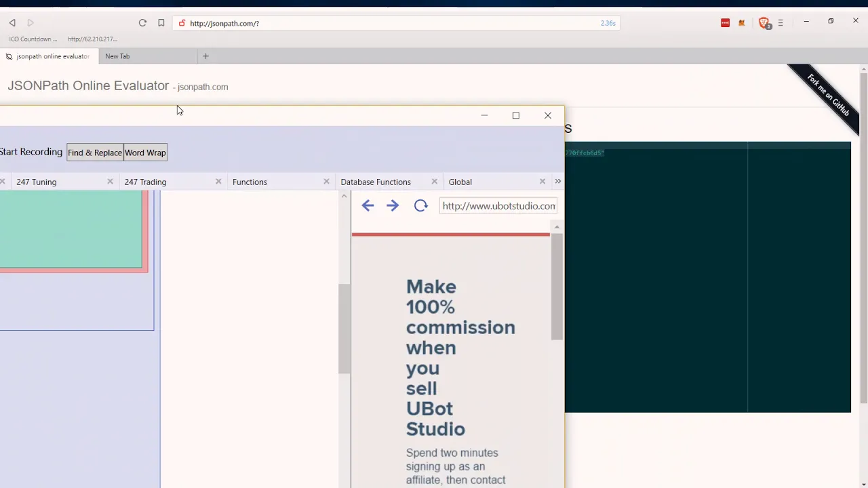Image resolution: width=868 pixels, height=488 pixels.
Task: Go forward in the Brave browser
Action: coord(31,23)
